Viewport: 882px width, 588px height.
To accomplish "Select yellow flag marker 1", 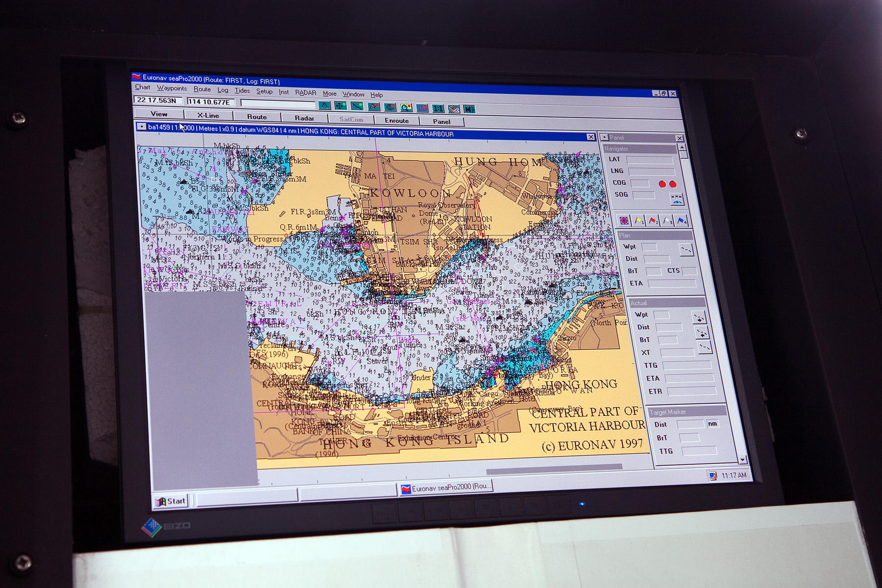I will pyautogui.click(x=638, y=220).
